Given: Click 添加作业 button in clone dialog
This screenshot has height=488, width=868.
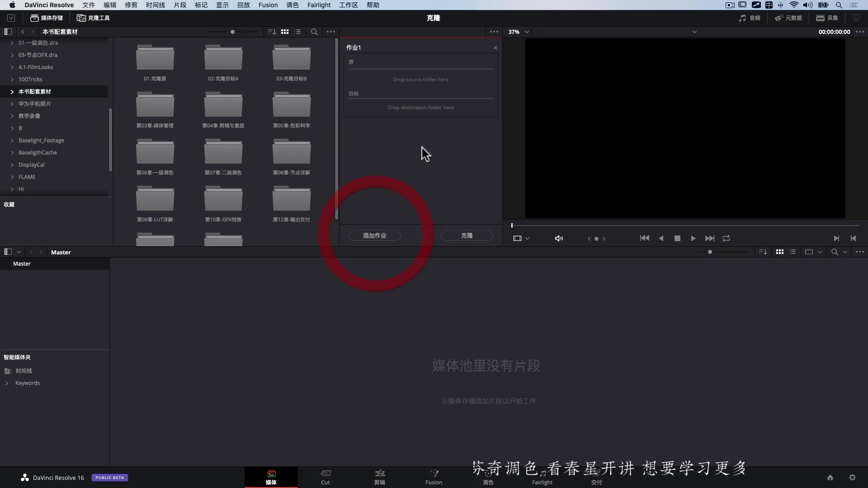Looking at the screenshot, I should [375, 235].
